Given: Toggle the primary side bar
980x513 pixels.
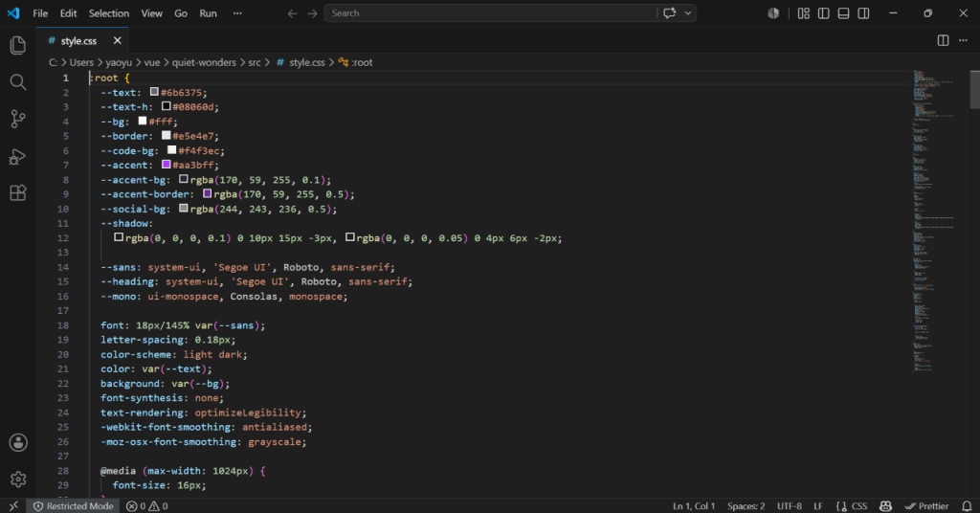Looking at the screenshot, I should (x=824, y=13).
